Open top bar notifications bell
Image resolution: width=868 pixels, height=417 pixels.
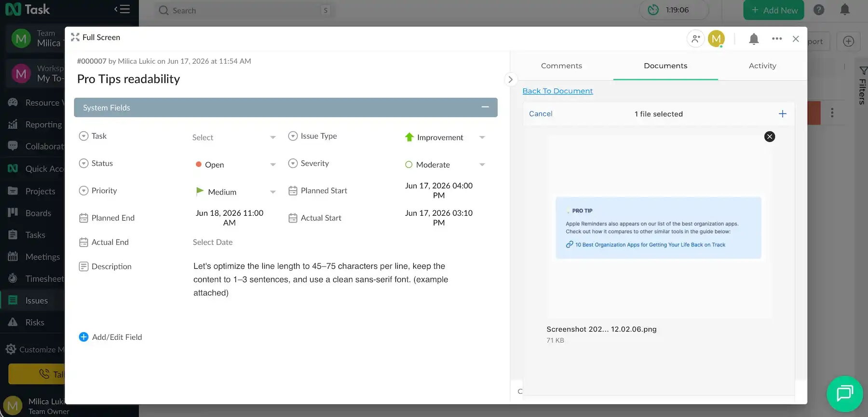[845, 9]
